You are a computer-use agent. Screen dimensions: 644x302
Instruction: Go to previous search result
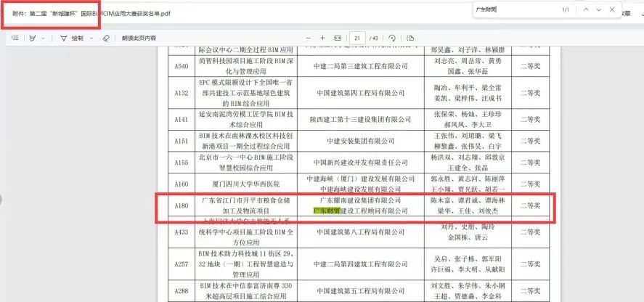[x=584, y=10]
